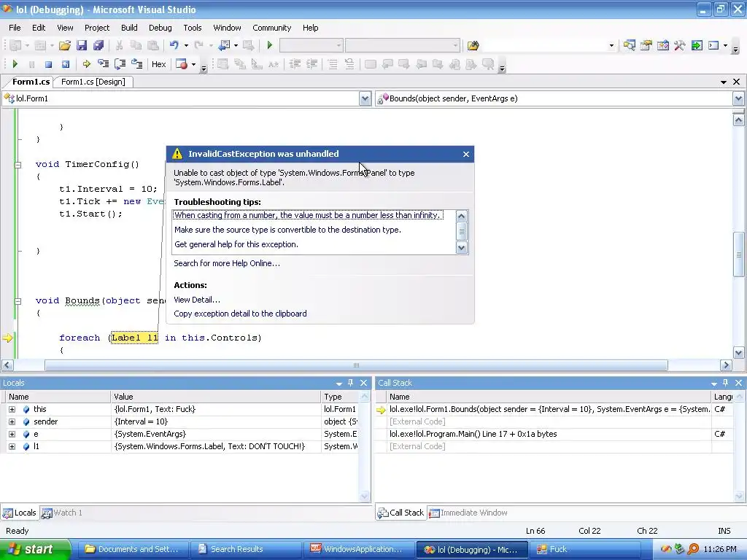
Task: Pin the Call Stack panel with pushpin
Action: tap(726, 383)
